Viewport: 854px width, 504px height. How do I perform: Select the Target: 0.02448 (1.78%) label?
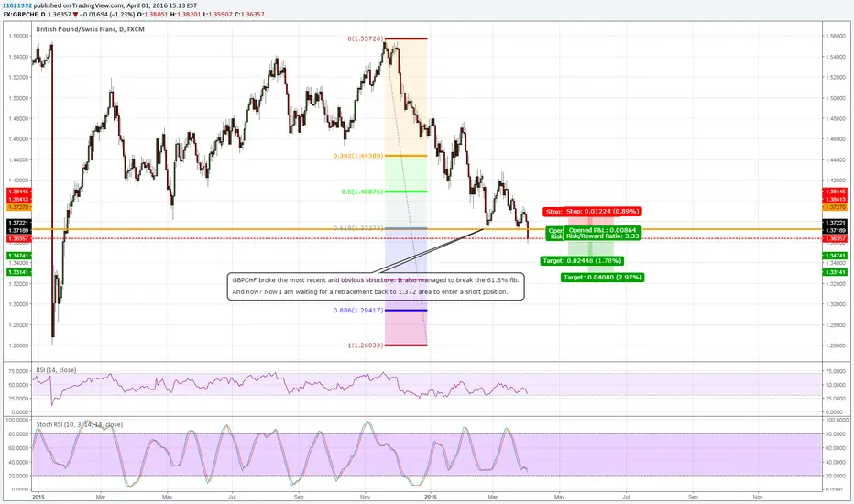point(582,261)
